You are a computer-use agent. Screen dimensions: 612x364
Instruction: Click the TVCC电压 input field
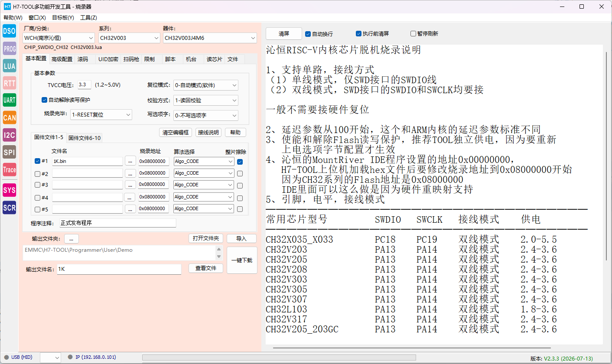[85, 85]
